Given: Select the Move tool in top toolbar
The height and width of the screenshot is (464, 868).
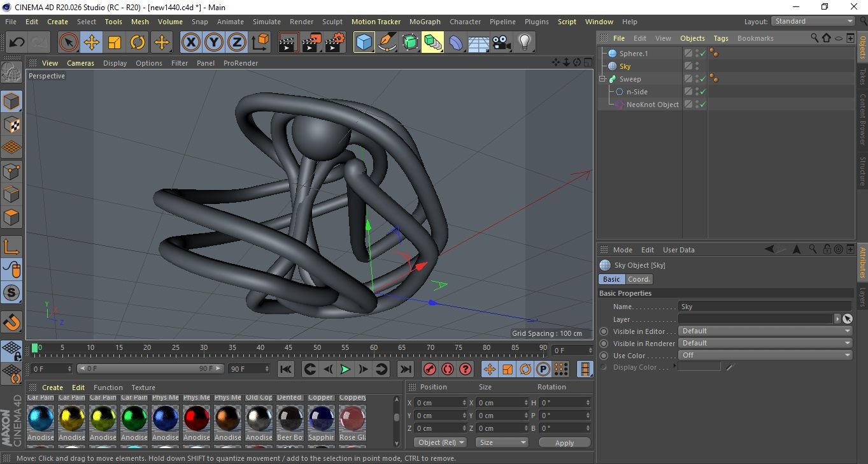Looking at the screenshot, I should 92,43.
